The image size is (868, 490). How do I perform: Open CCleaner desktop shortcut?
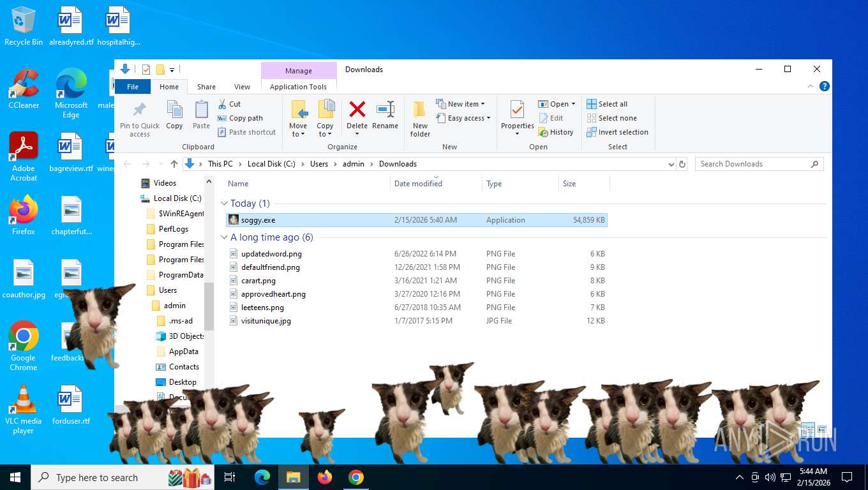(24, 90)
